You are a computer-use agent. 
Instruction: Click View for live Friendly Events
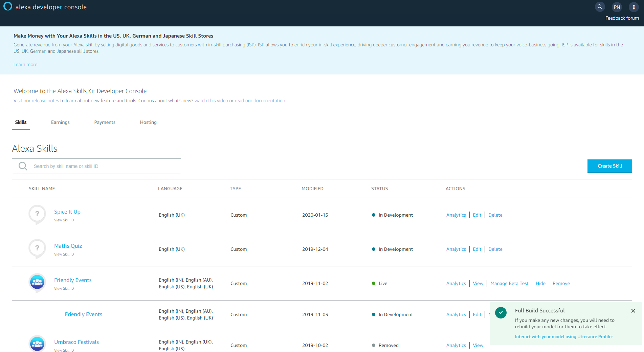478,283
